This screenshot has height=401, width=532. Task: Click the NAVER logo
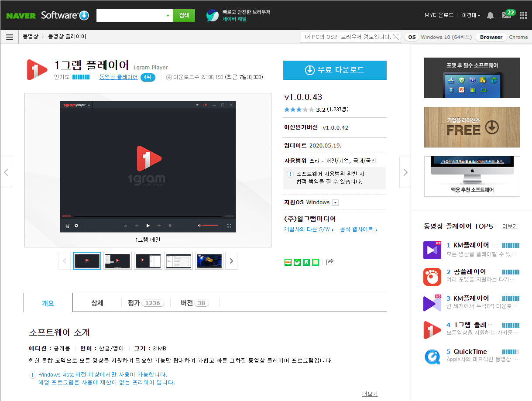(21, 16)
